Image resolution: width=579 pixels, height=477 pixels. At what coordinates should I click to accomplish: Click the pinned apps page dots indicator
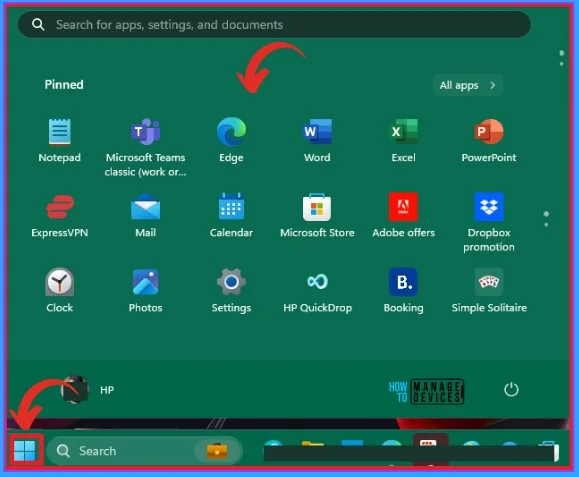tap(546, 219)
